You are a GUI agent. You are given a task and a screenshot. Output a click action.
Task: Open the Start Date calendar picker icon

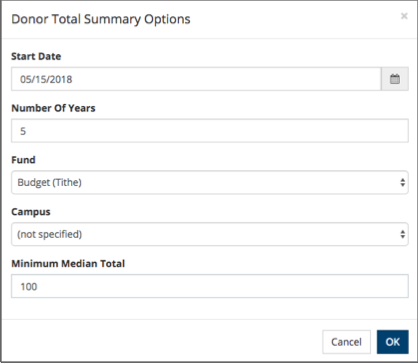click(395, 79)
